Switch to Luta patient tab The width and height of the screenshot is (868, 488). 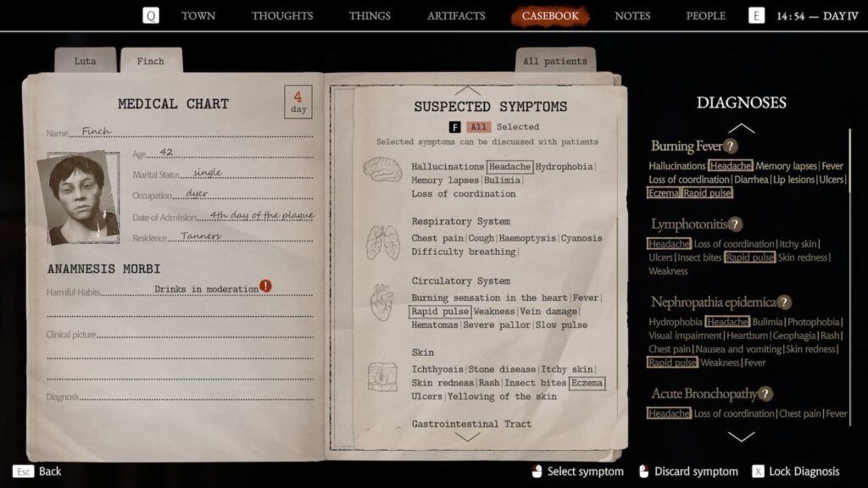tap(86, 60)
